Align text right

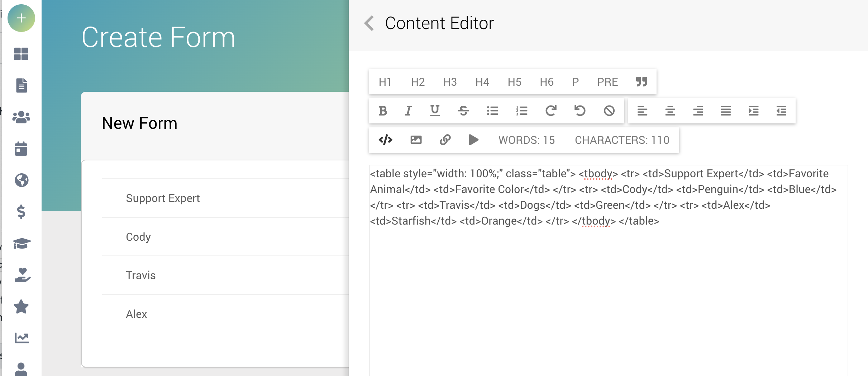[x=698, y=111]
